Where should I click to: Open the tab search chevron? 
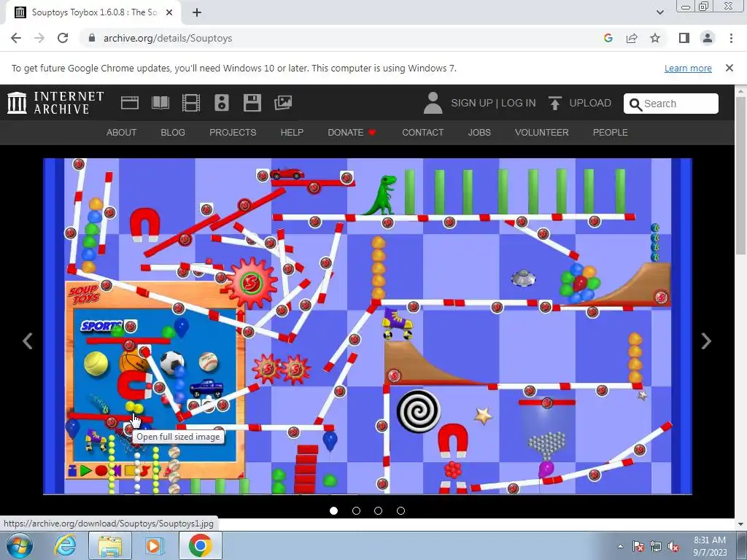(x=660, y=13)
